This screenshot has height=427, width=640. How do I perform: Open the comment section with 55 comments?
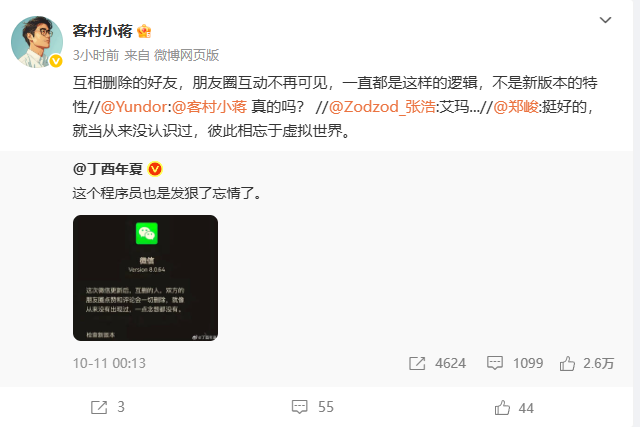click(313, 407)
